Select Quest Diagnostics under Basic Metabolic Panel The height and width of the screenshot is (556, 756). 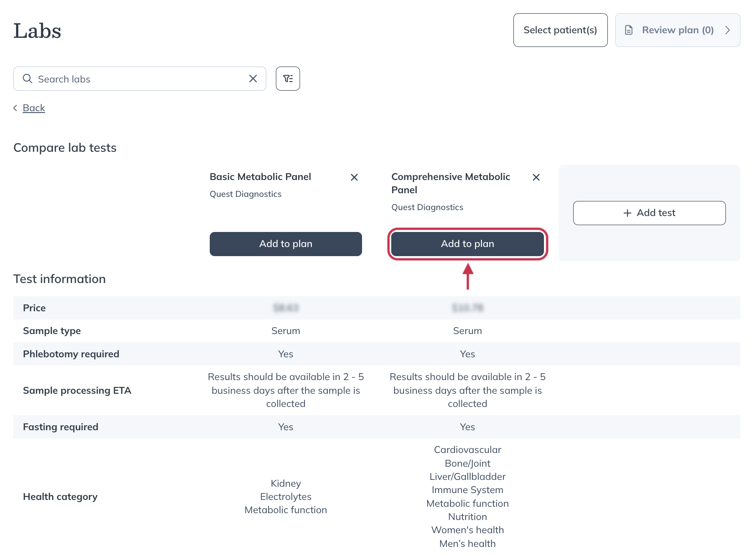click(245, 194)
